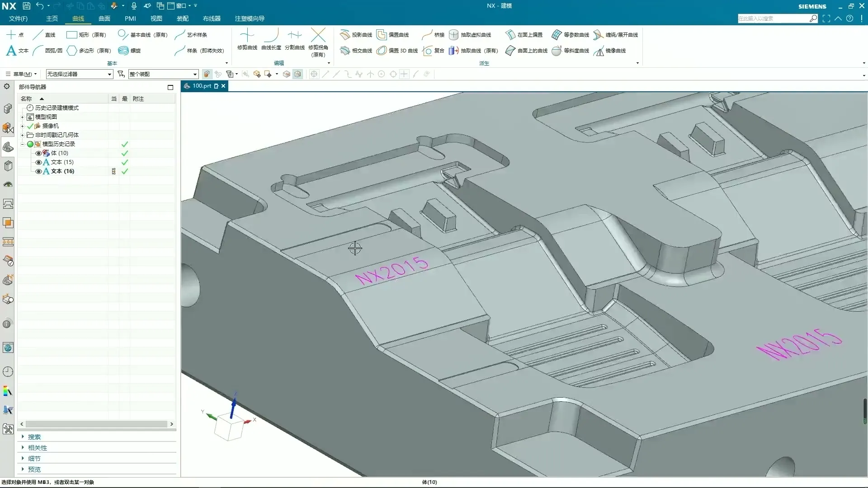Switch to the 曲面 ribbon tab
868x488 pixels.
(104, 19)
